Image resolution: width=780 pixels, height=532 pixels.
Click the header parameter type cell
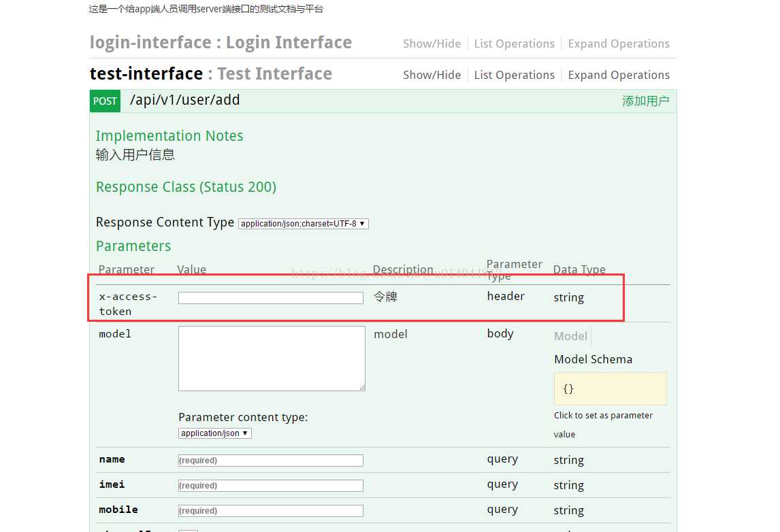[x=506, y=297]
